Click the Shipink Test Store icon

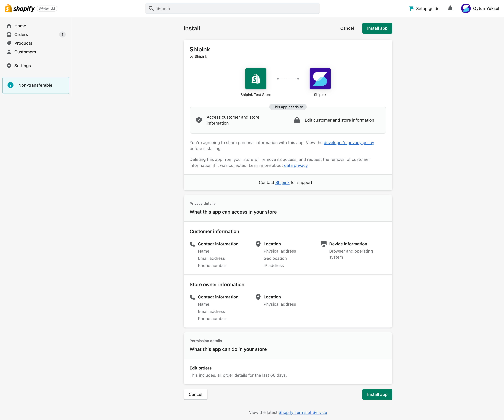pyautogui.click(x=256, y=79)
